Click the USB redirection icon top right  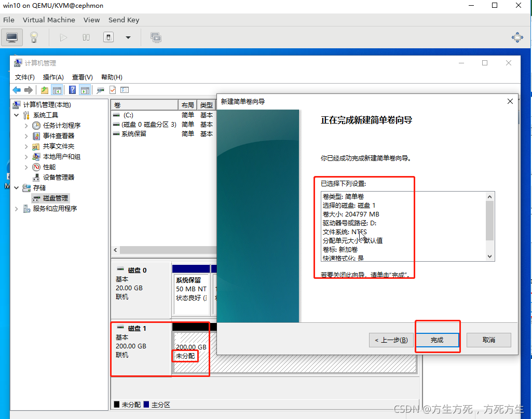click(517, 37)
